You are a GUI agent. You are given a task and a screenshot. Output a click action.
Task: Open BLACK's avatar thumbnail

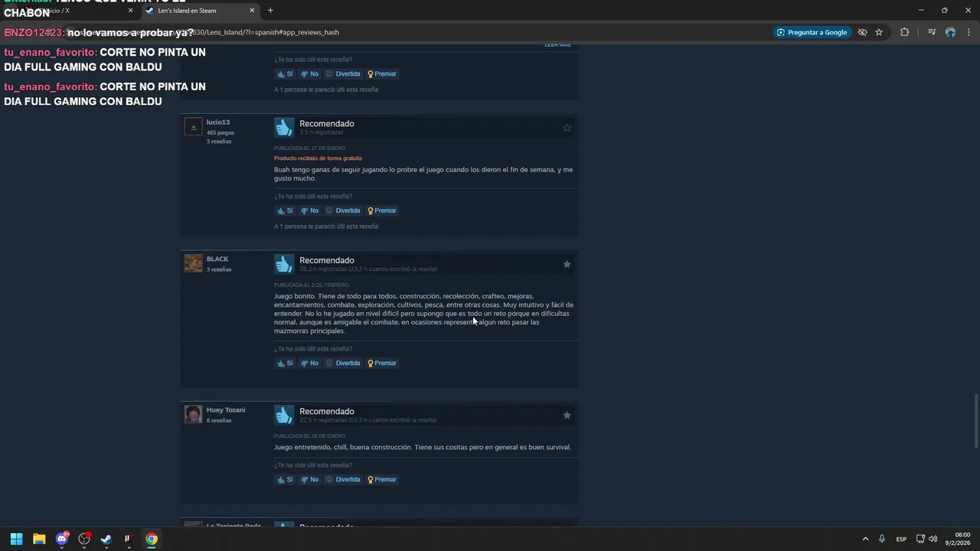[193, 263]
